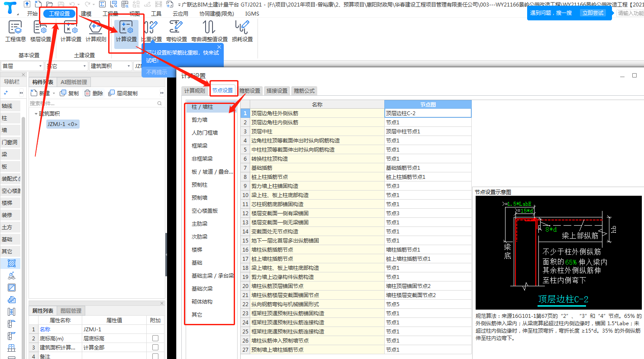Check 附加 box for 底标高(m) row

coord(155,338)
